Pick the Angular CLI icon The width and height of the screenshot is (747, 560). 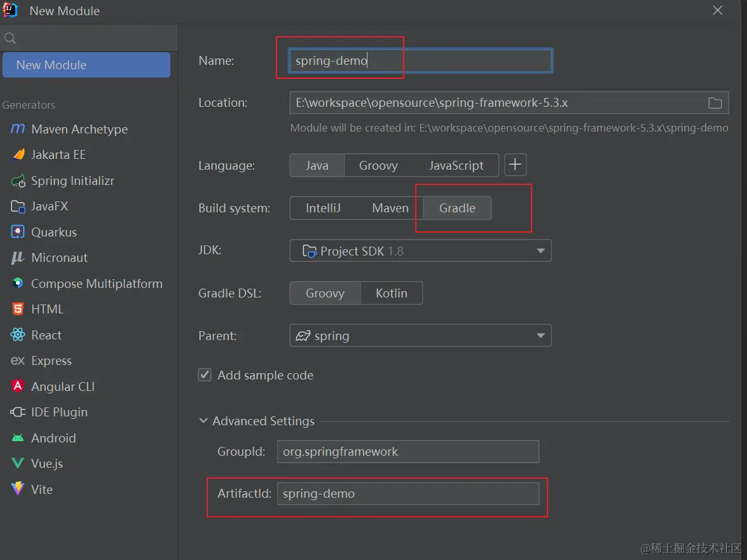coord(18,386)
